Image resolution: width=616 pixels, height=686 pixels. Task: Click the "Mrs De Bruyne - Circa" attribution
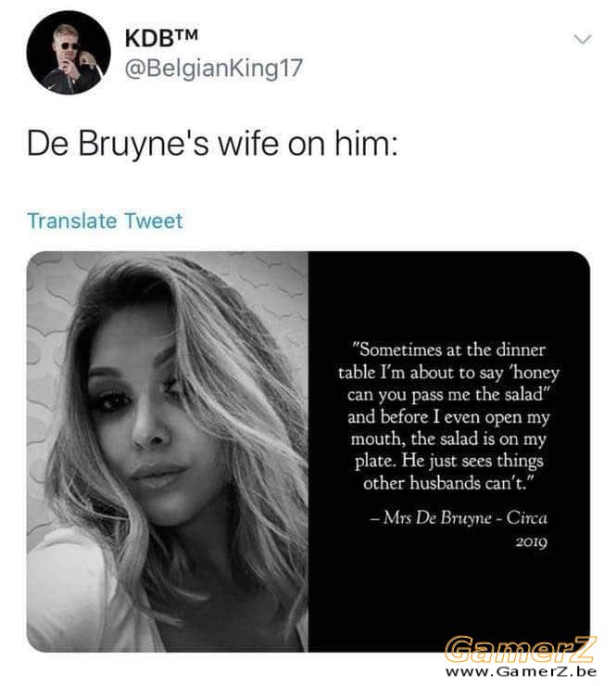click(x=459, y=518)
